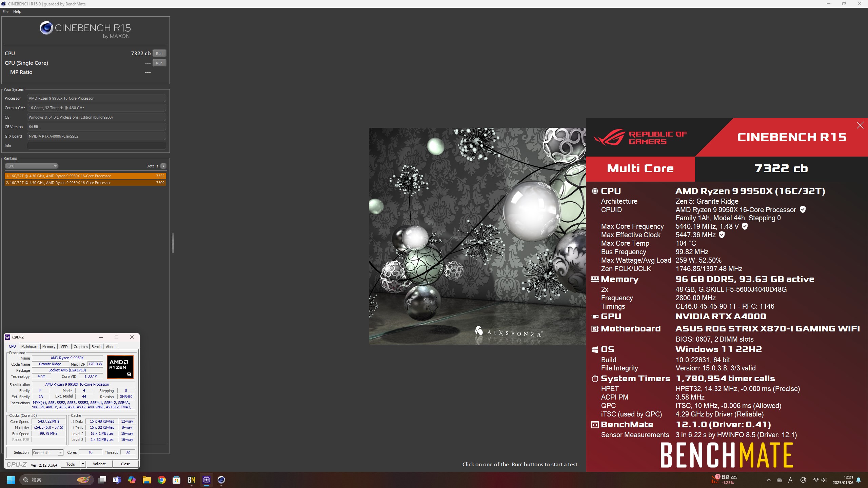Click the Motherboard section icon in BenchMate
Viewport: 868px width, 488px height.
pyautogui.click(x=595, y=329)
